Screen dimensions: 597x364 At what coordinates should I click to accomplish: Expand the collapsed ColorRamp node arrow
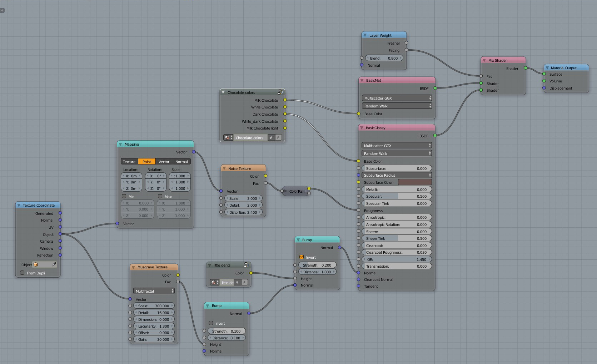285,191
